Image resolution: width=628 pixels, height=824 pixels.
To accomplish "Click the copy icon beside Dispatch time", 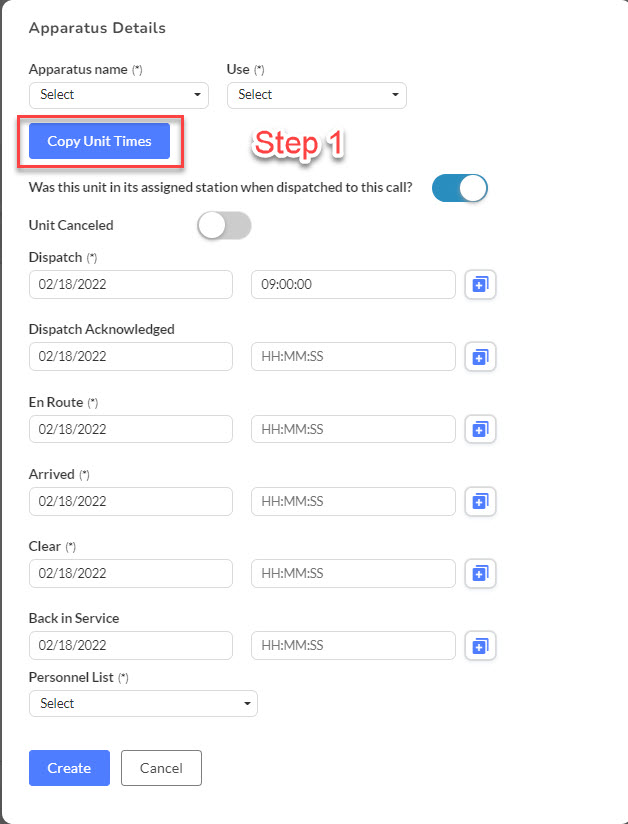I will (x=480, y=284).
